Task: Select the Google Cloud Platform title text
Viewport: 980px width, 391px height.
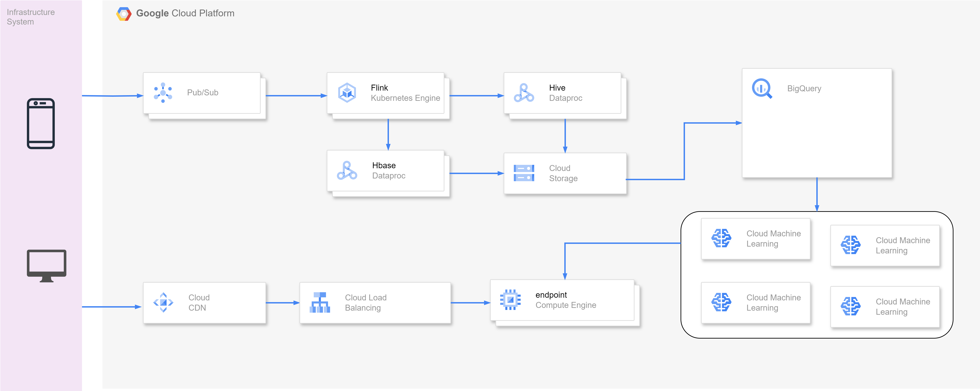Action: (x=185, y=13)
